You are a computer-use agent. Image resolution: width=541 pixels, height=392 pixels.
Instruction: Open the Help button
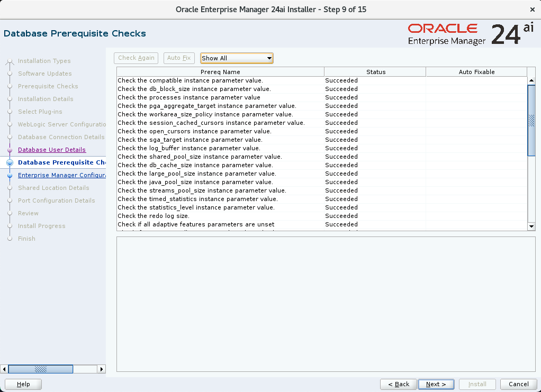point(23,384)
